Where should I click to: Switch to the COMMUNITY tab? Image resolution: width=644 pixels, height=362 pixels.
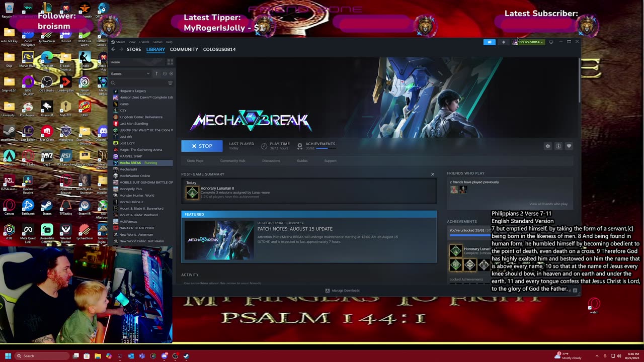184,49
